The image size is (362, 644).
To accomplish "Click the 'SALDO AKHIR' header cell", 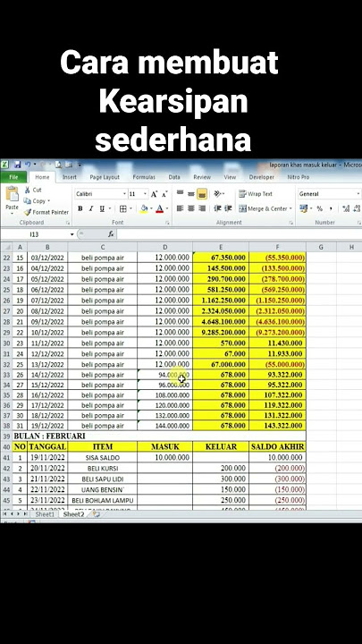I will pyautogui.click(x=277, y=447).
